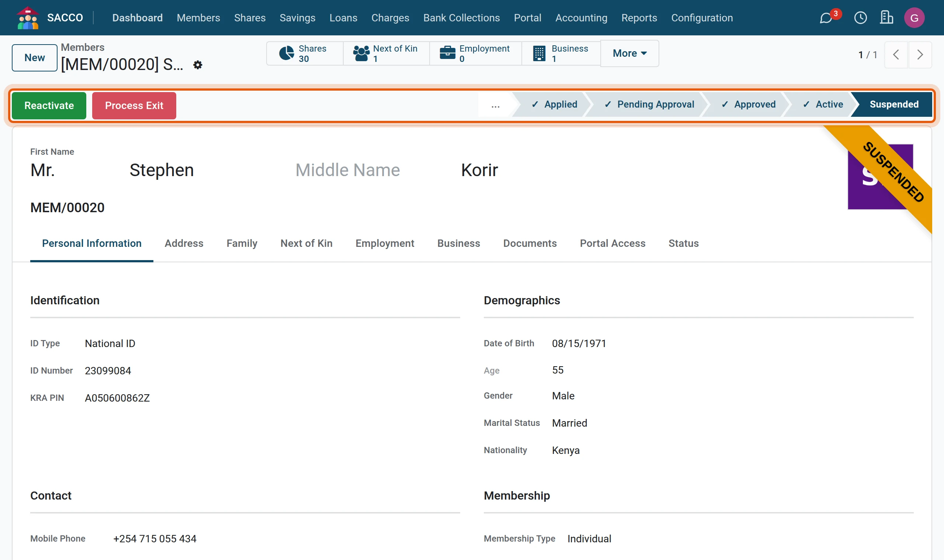Switch to the Portal Access tab

coord(612,244)
